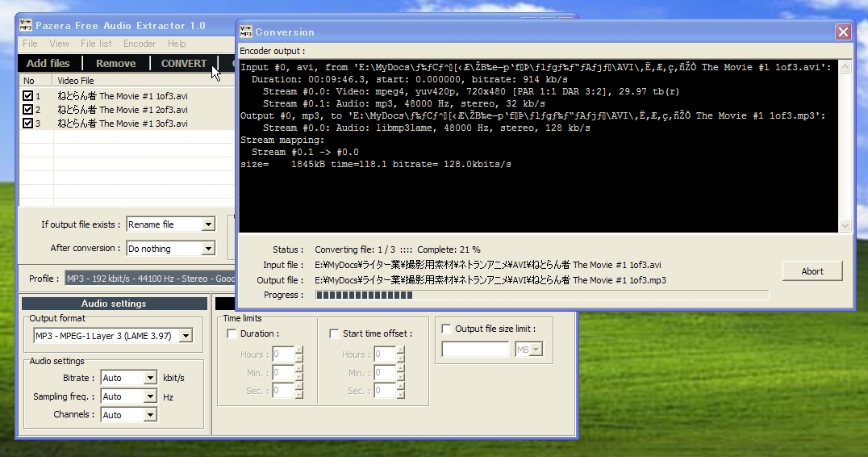Click the output file size limit input field
This screenshot has height=457, width=868.
[475, 350]
